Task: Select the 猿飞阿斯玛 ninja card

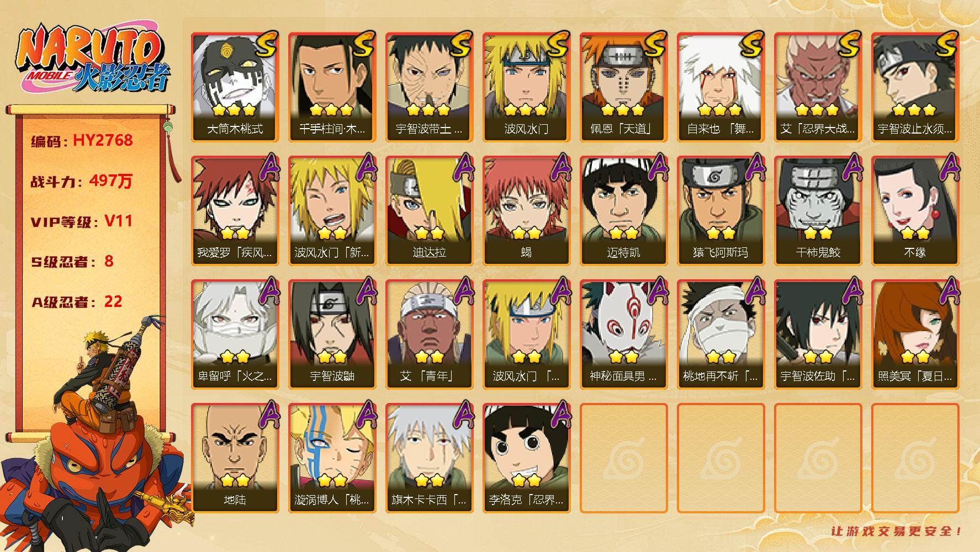Action: pos(721,211)
